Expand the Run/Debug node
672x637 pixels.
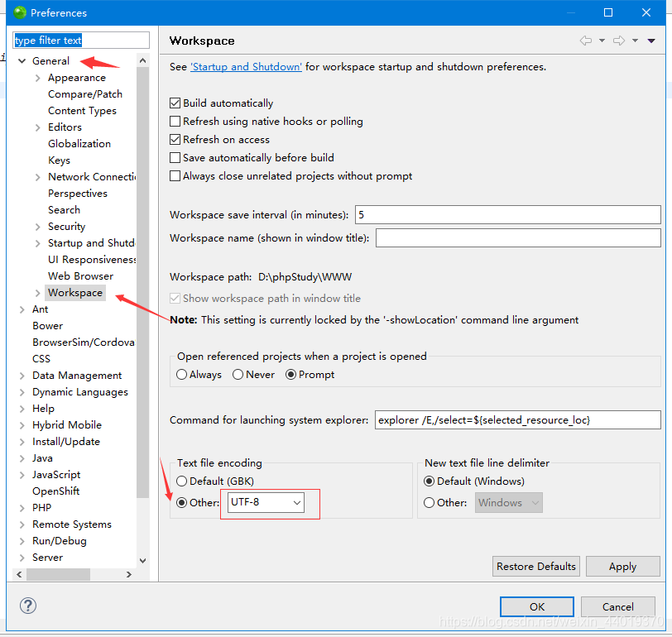[x=22, y=541]
